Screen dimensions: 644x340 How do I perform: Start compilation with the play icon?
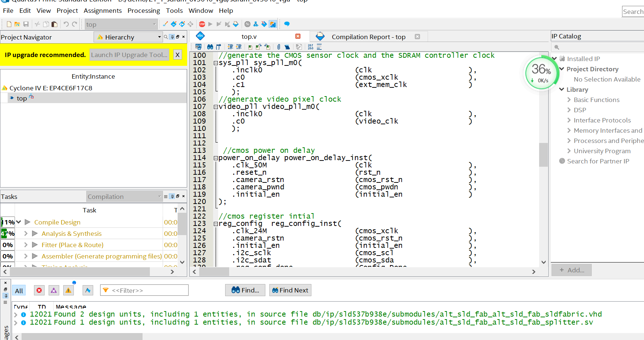[210, 24]
